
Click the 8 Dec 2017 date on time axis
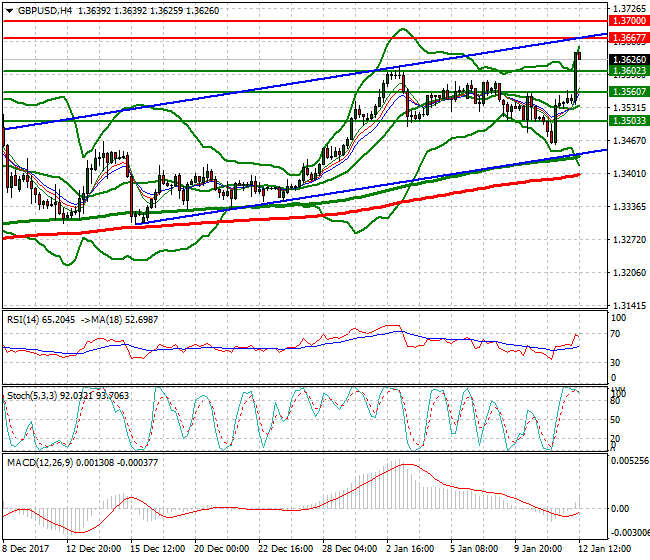pyautogui.click(x=26, y=548)
